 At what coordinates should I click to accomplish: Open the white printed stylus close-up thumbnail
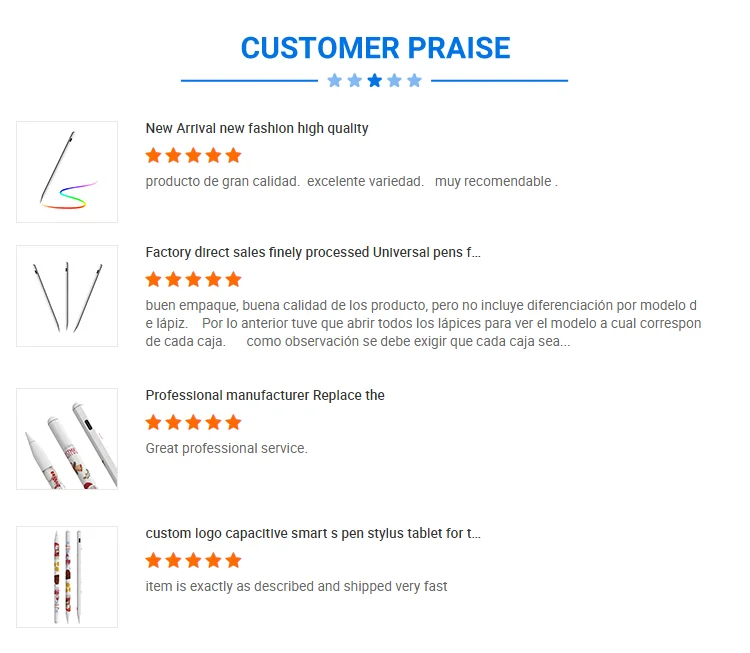point(67,439)
